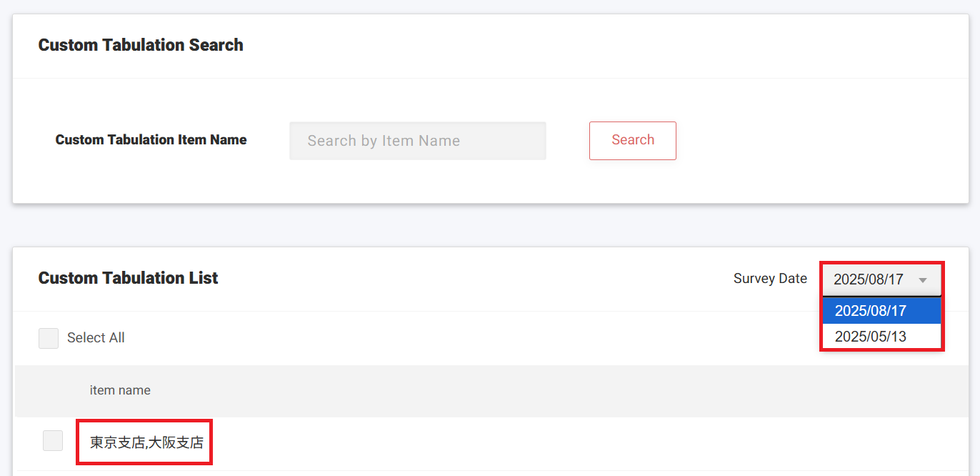Tick the Select All checkbox
The height and width of the screenshot is (476, 980).
(x=49, y=338)
